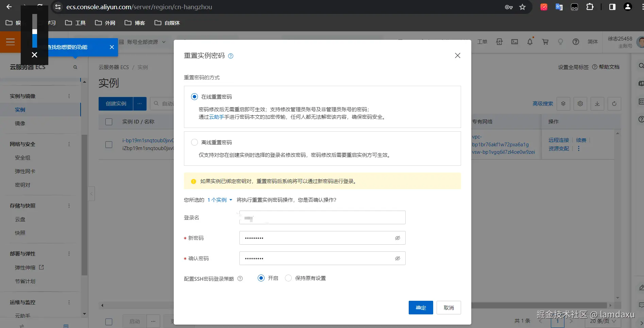Select the online reset password option
Screen dimensions: 644x328
[194, 97]
